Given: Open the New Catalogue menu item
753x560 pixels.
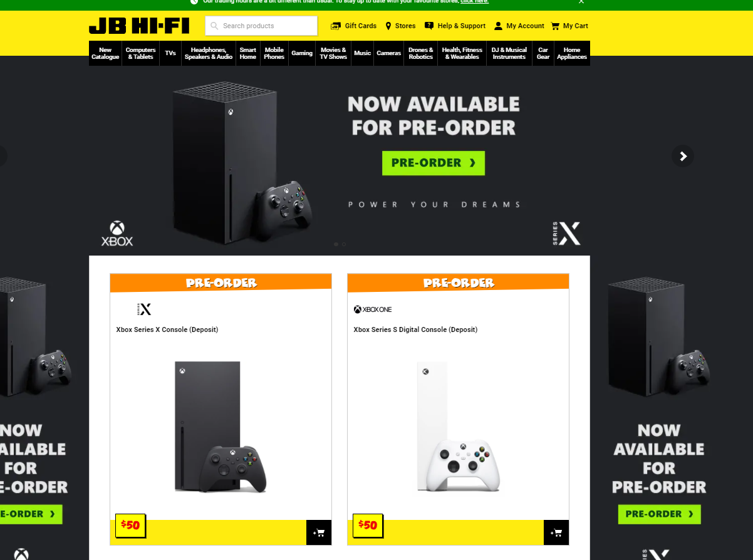Looking at the screenshot, I should coord(105,53).
